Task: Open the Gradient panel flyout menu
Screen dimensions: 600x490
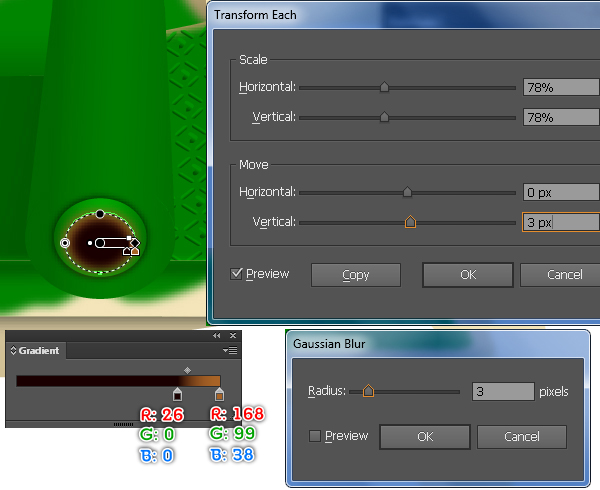Action: pos(230,350)
